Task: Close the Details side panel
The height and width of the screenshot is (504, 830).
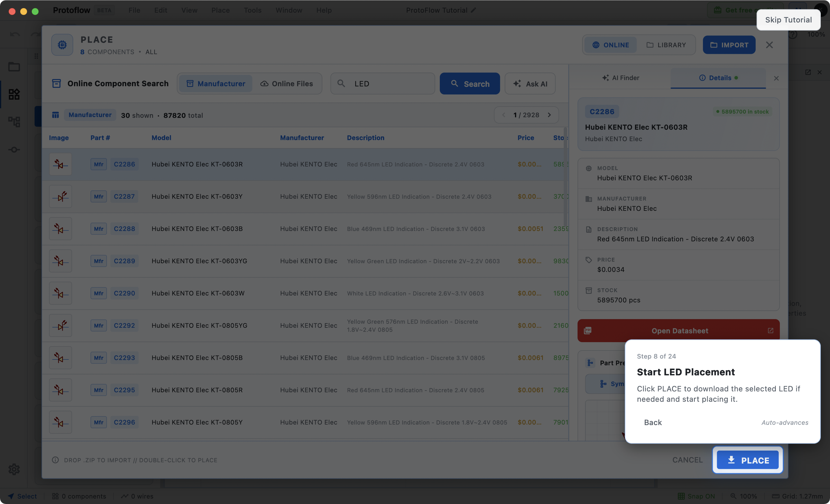Action: click(x=776, y=78)
